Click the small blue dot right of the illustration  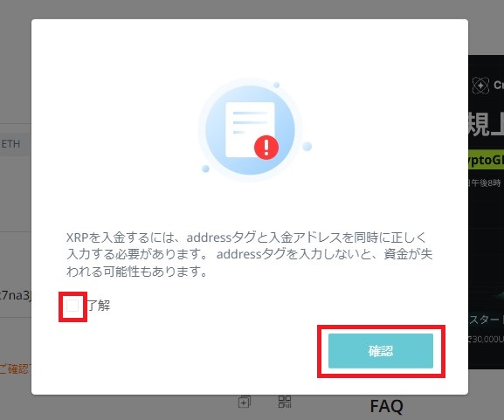[307, 146]
